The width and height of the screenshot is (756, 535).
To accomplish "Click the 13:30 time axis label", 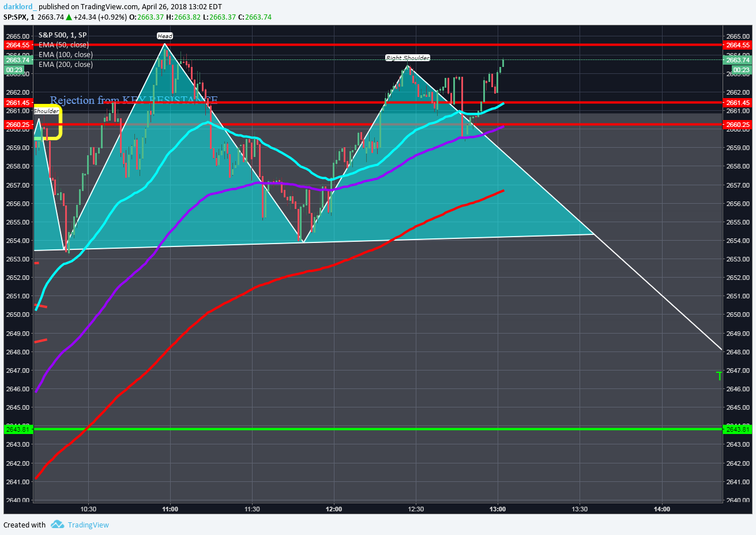I will tap(580, 509).
